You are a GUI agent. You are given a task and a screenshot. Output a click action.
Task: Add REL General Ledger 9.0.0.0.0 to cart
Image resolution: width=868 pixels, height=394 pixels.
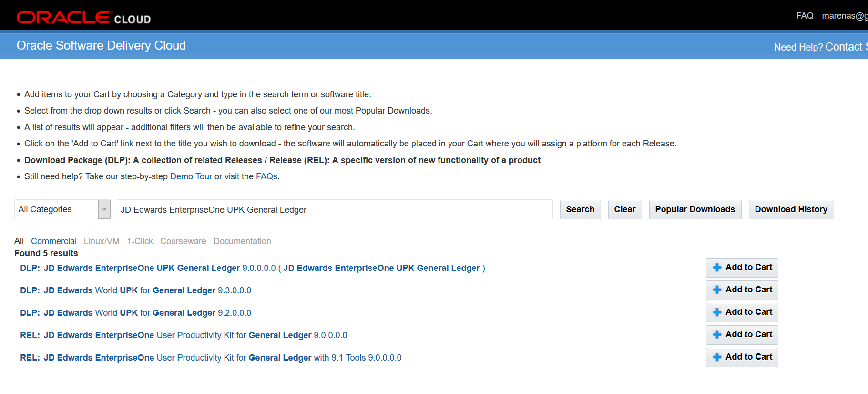[x=742, y=335]
